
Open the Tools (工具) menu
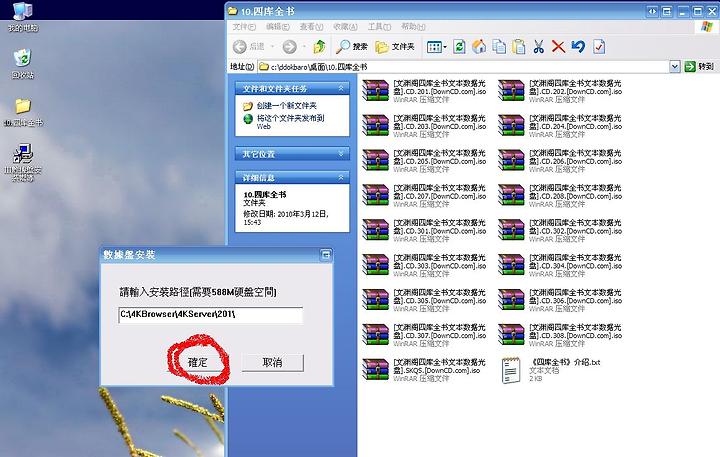(x=379, y=27)
